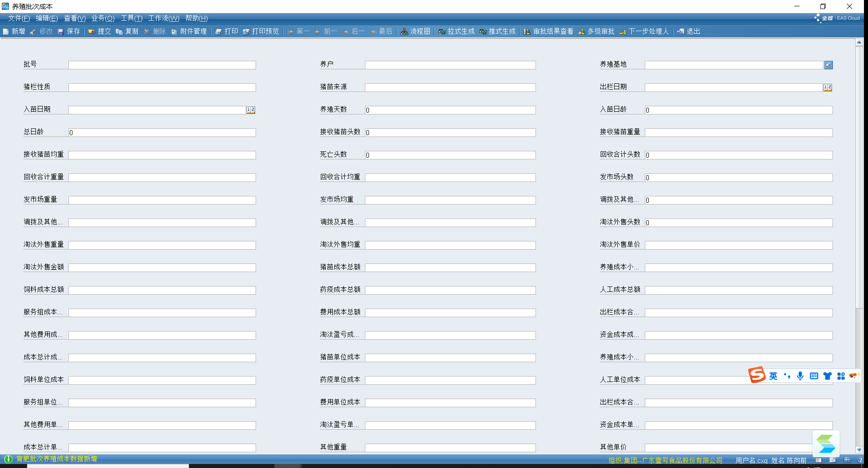Open the 出栏日期 date picker
Viewport: 868px width, 468px height.
click(828, 87)
